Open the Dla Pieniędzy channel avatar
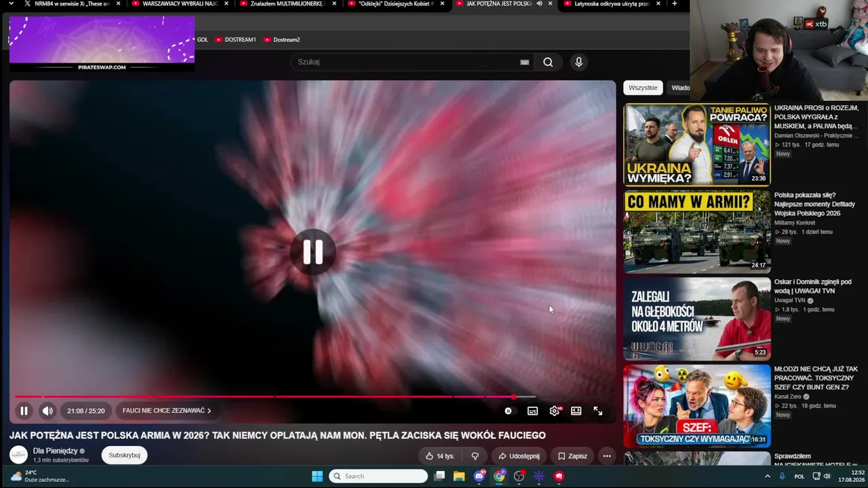 point(18,455)
